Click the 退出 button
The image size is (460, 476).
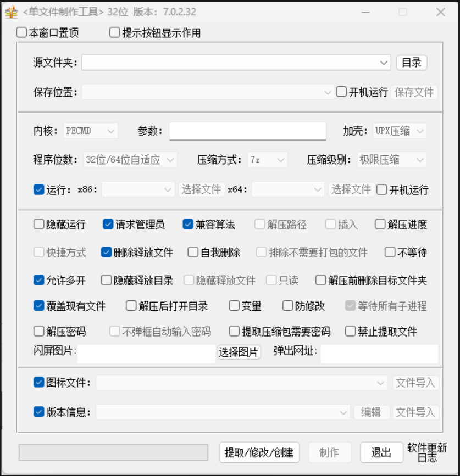click(381, 452)
